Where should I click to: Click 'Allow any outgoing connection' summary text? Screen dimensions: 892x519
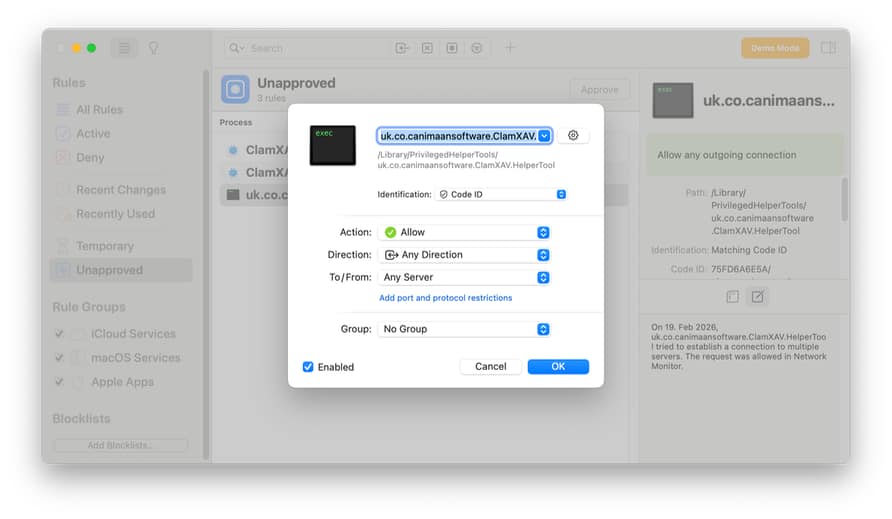click(726, 155)
